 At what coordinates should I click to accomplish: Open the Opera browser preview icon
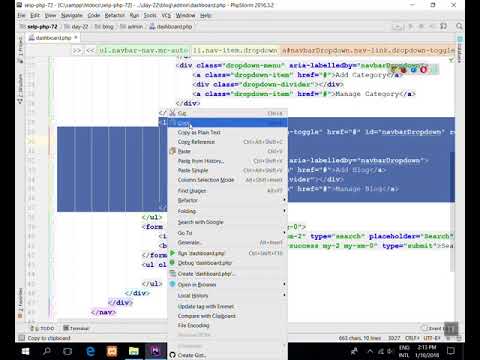tap(423, 70)
